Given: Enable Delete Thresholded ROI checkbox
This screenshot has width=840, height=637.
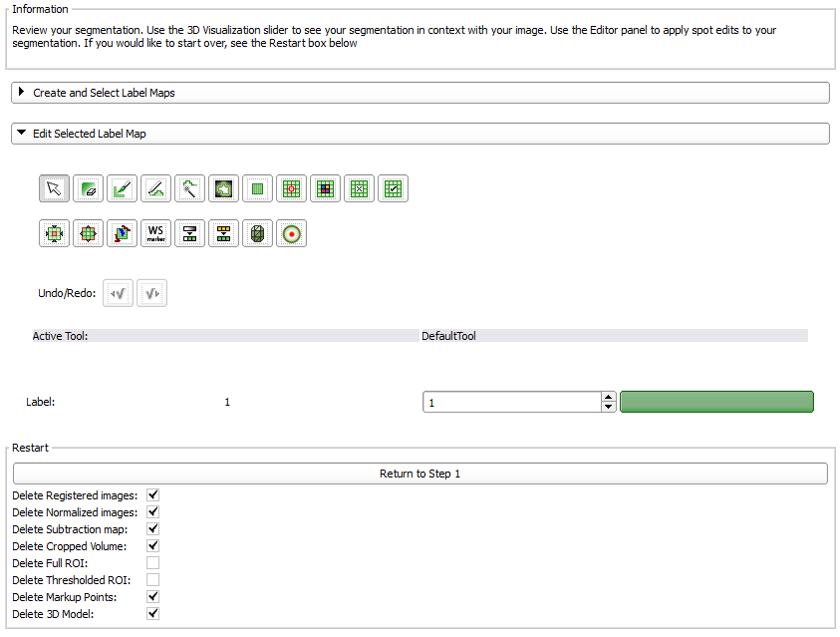Looking at the screenshot, I should (x=153, y=580).
